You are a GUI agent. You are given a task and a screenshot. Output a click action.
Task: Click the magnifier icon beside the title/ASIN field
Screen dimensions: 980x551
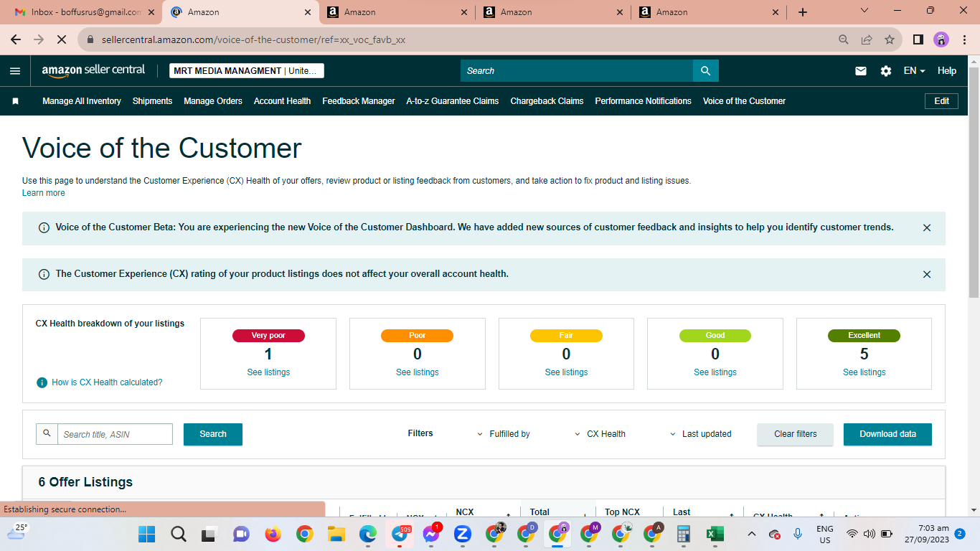pos(47,434)
